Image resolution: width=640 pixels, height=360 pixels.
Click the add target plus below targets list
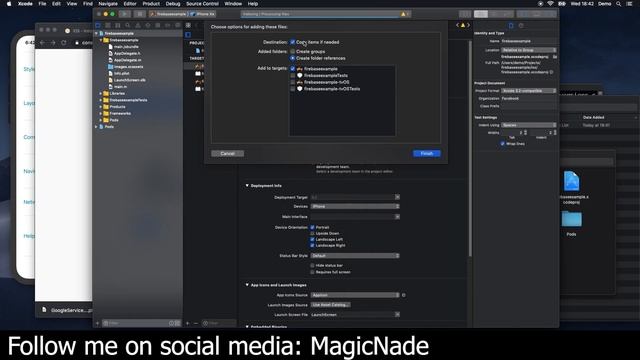(188, 323)
